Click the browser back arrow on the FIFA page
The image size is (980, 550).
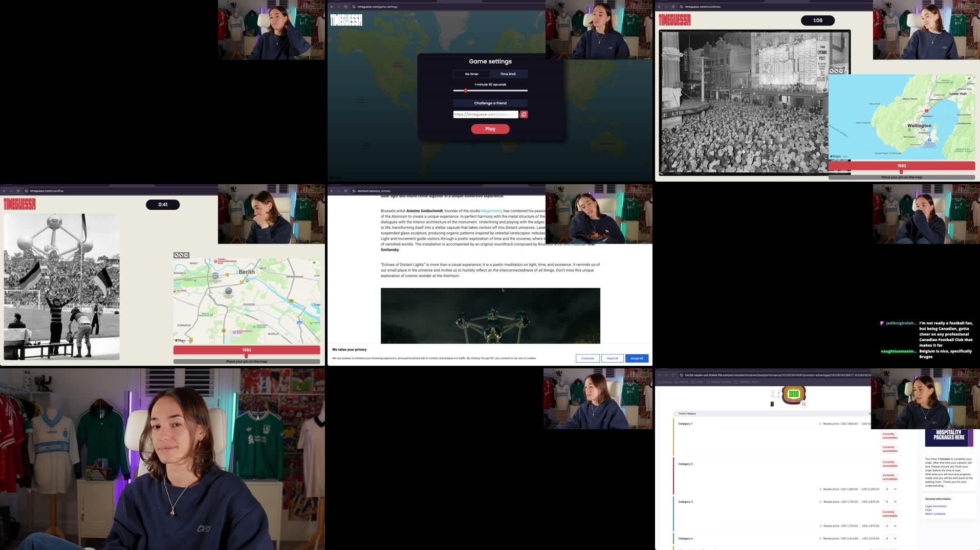point(660,375)
